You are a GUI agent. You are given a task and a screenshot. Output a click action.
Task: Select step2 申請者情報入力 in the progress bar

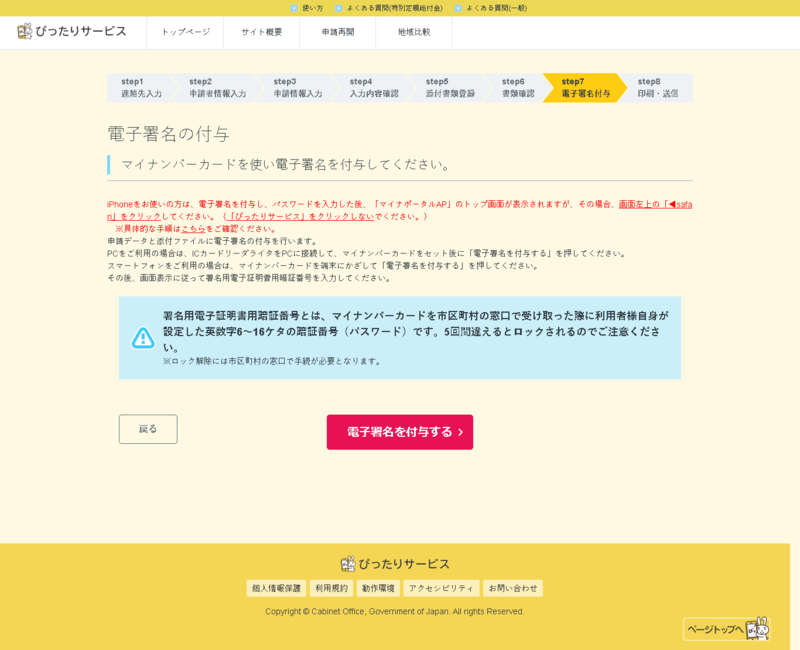(x=217, y=88)
